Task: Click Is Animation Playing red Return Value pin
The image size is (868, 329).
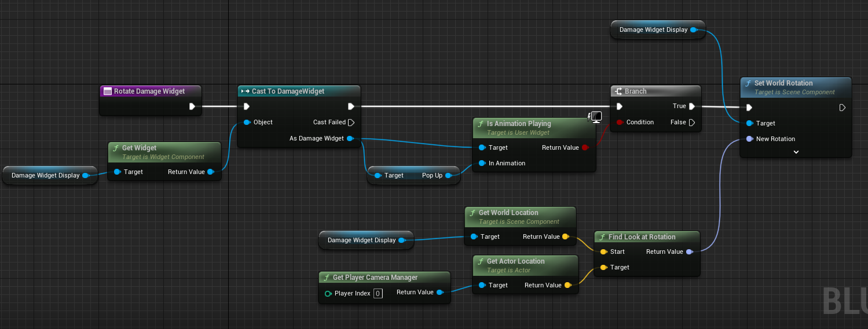Action: tap(584, 147)
